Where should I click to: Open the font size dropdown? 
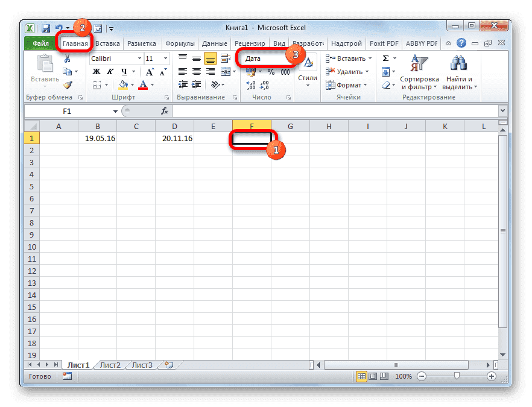[x=165, y=58]
